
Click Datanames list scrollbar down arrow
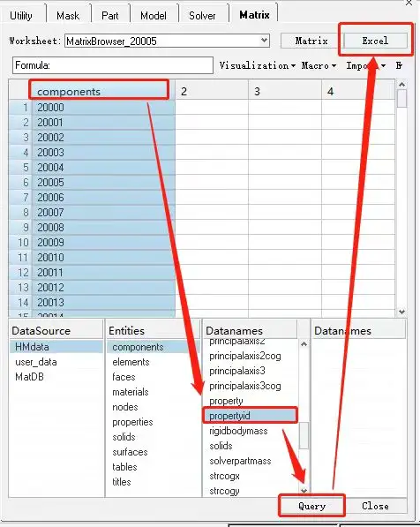(304, 491)
